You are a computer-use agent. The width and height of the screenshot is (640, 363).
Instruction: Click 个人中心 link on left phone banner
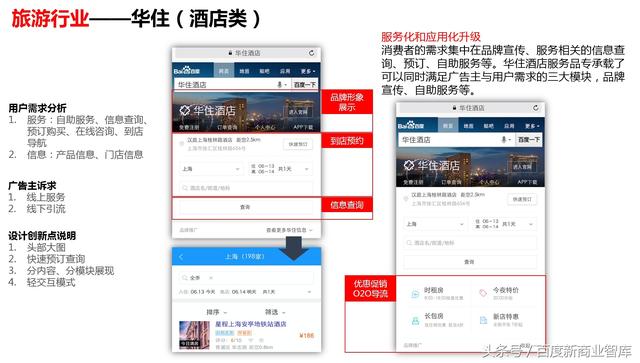pos(264,127)
